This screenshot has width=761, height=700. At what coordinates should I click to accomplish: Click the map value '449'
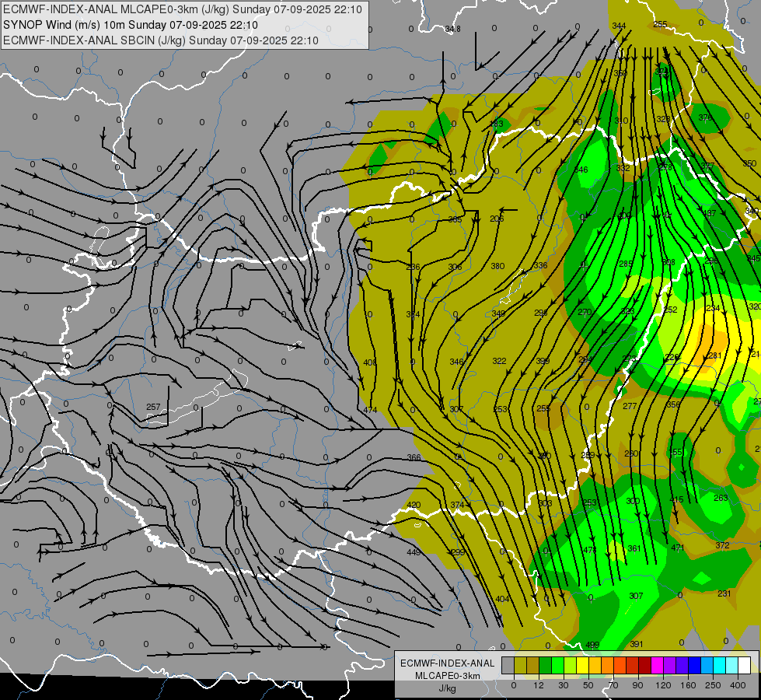click(414, 552)
